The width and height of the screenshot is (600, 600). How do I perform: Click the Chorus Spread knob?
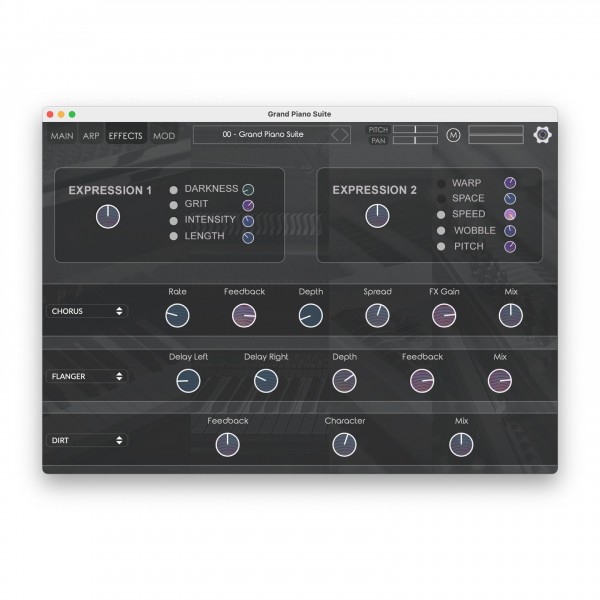[377, 316]
